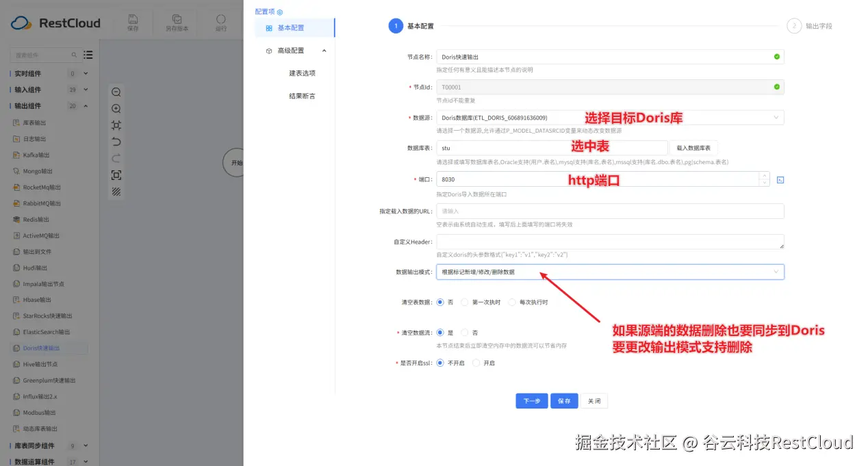Click the undo arrow on the canvas toolbar
The height and width of the screenshot is (466, 868).
(116, 142)
